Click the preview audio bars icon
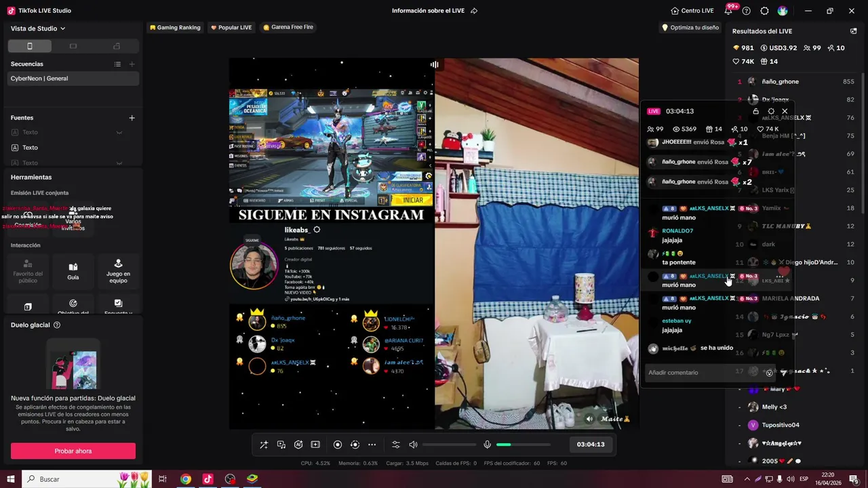Image resolution: width=868 pixels, height=488 pixels. pos(435,64)
